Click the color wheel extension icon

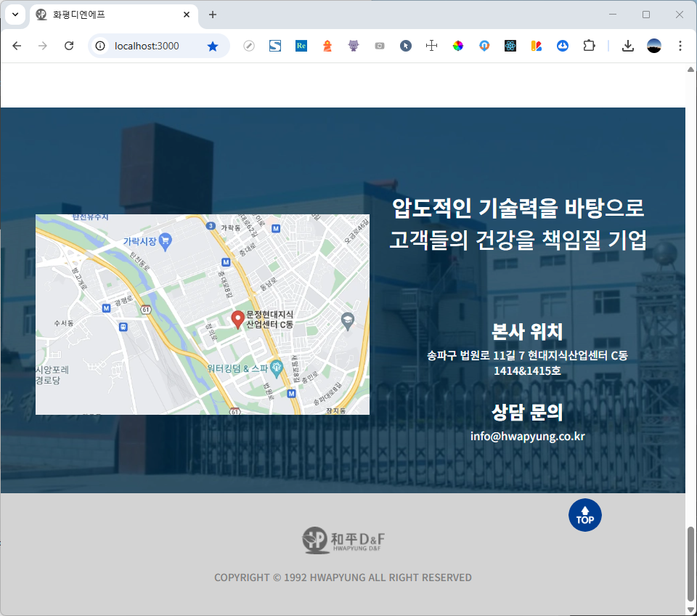coord(457,46)
